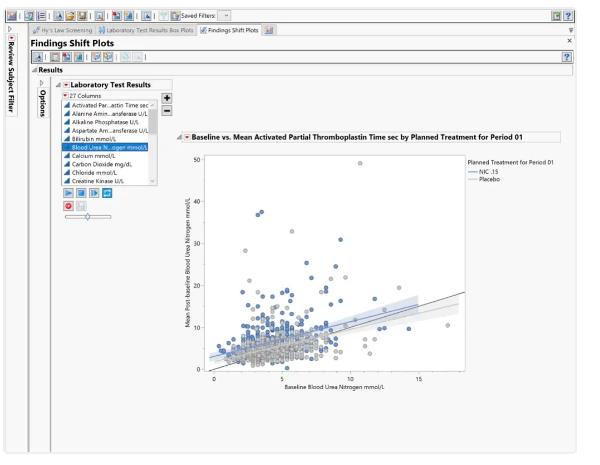Step forward one column with the step button
600x465 pixels.
tap(94, 193)
